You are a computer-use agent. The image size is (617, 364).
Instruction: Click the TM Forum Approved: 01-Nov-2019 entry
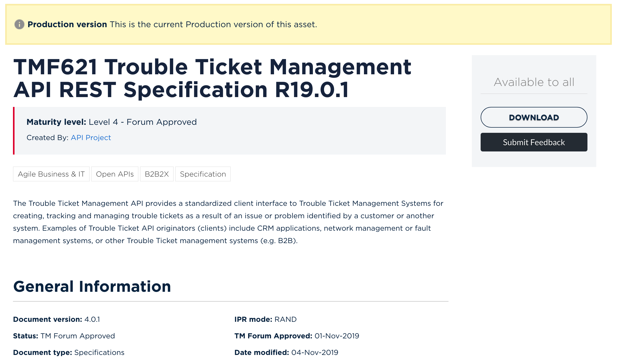[297, 336]
